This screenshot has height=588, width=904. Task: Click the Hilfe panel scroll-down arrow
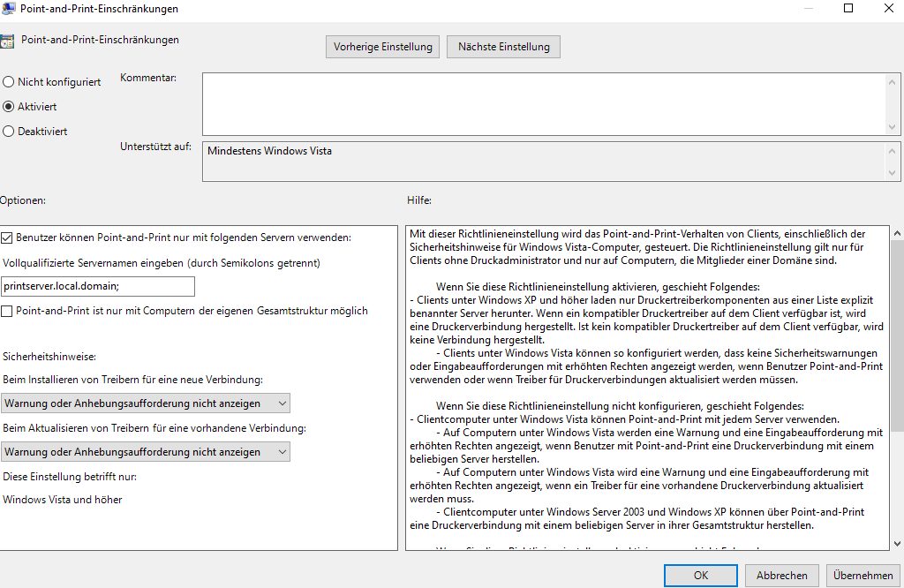pos(897,543)
